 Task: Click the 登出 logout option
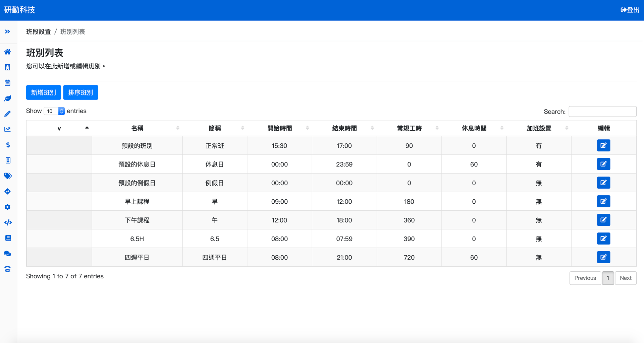point(630,10)
